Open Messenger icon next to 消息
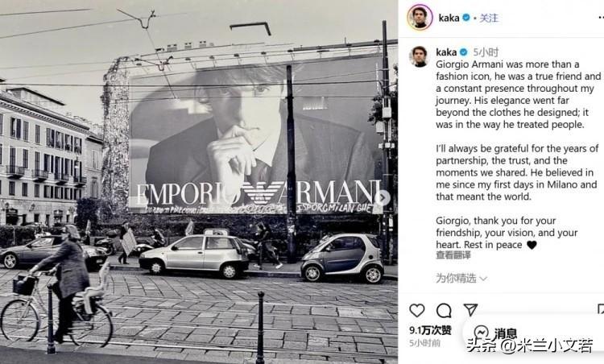This screenshot has height=364, width=604. [x=482, y=333]
